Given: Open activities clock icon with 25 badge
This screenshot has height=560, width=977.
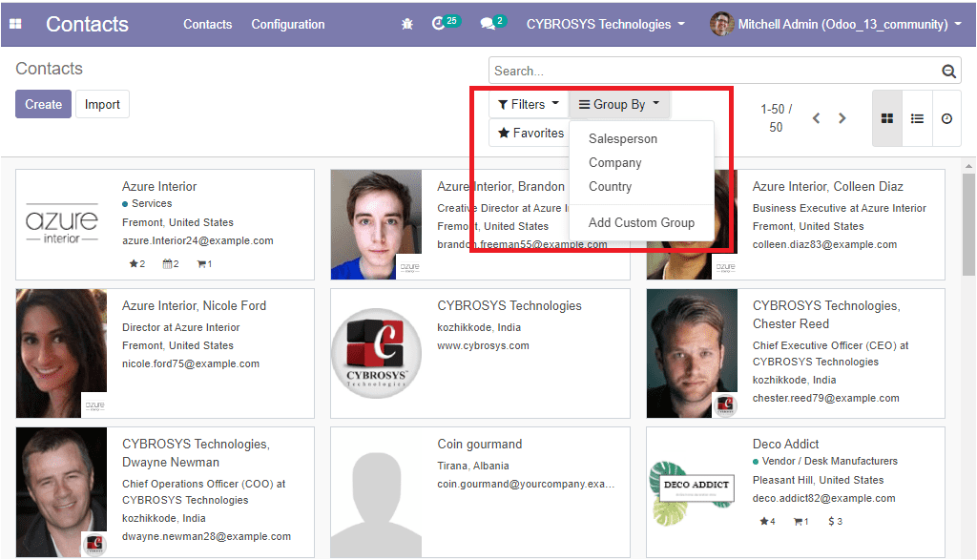Looking at the screenshot, I should click(x=445, y=23).
